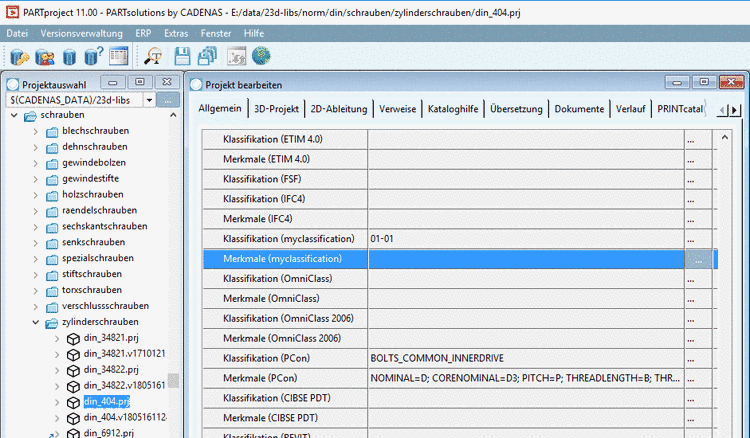
Task: Expand the holzschrauben folder
Action: click(35, 195)
